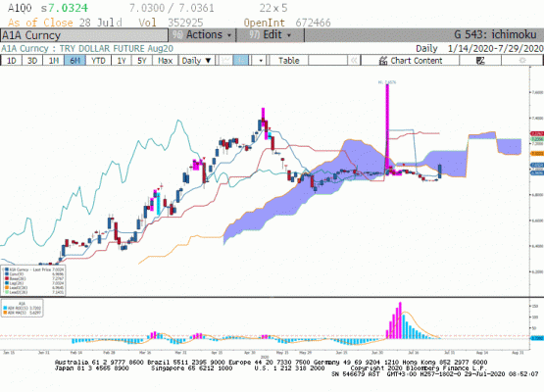The width and height of the screenshot is (544, 392).
Task: Click the ADX ROC cyan legend swatch
Action: (x=5, y=308)
